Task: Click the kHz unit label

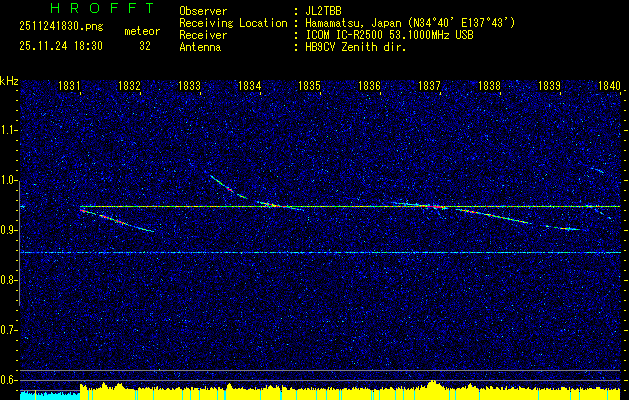Action: (x=9, y=80)
